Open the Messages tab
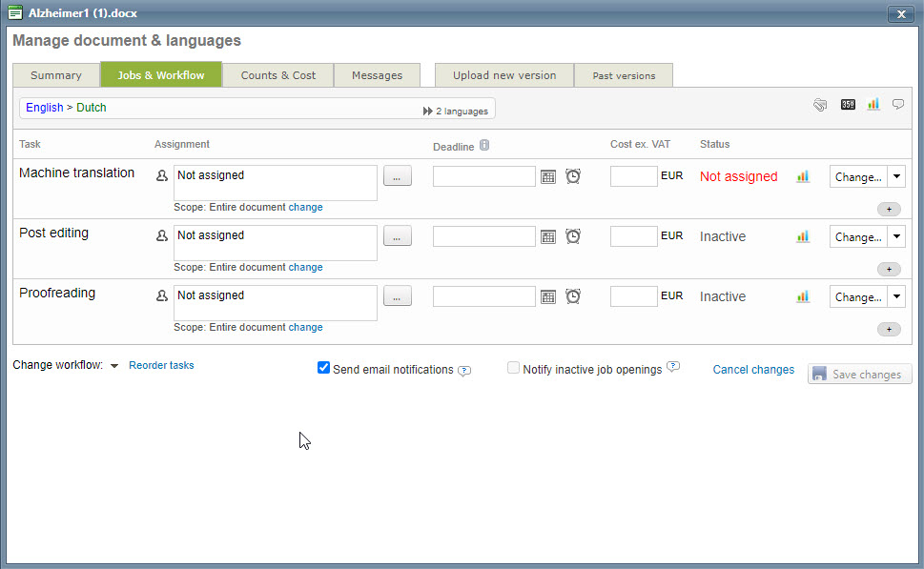Image resolution: width=924 pixels, height=569 pixels. point(377,75)
